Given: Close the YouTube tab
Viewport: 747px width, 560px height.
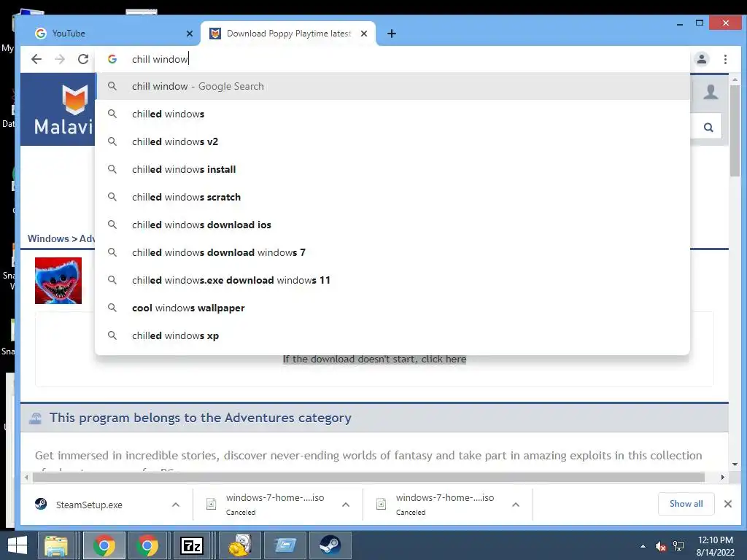Looking at the screenshot, I should click(190, 34).
